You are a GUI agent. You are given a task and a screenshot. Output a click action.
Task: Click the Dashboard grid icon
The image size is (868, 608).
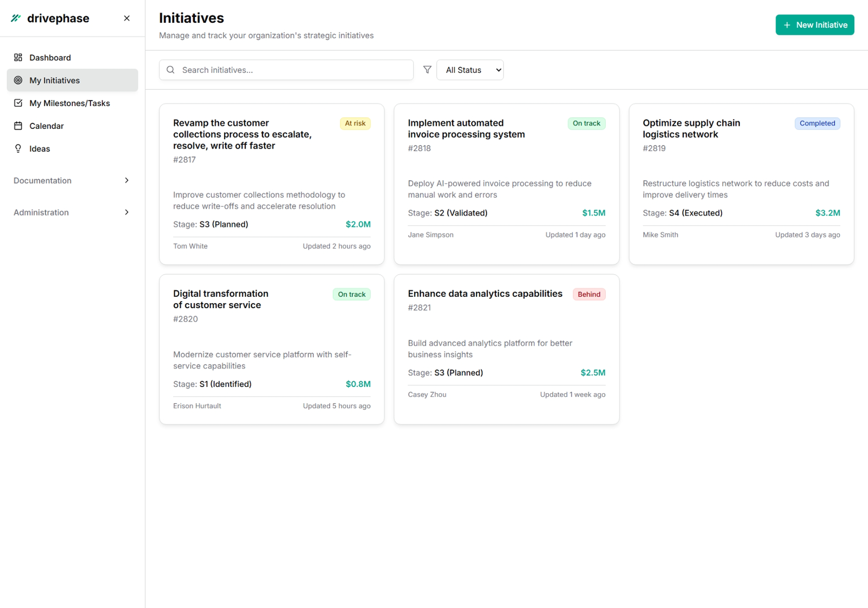tap(18, 58)
